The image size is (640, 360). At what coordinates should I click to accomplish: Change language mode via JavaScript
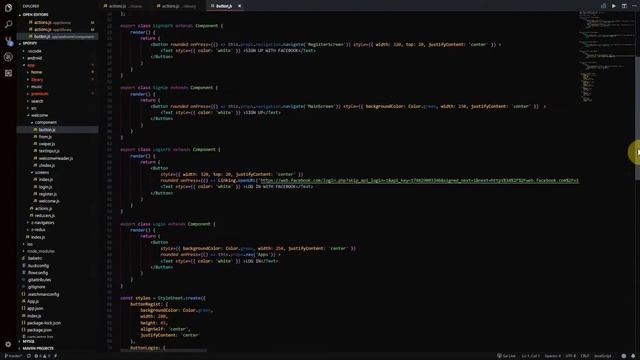point(603,356)
